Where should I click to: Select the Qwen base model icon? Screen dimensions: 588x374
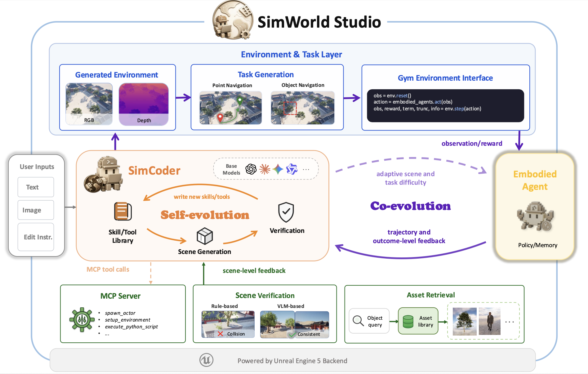point(292,169)
